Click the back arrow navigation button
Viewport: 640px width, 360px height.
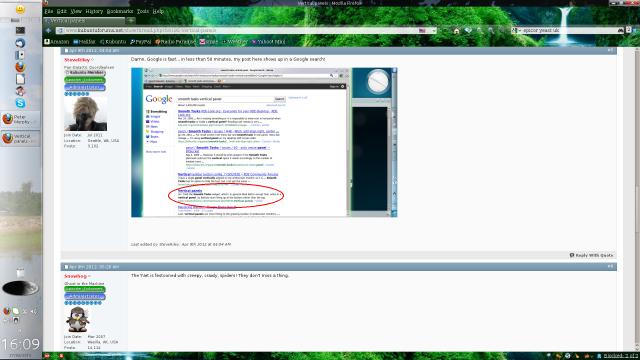(49, 31)
